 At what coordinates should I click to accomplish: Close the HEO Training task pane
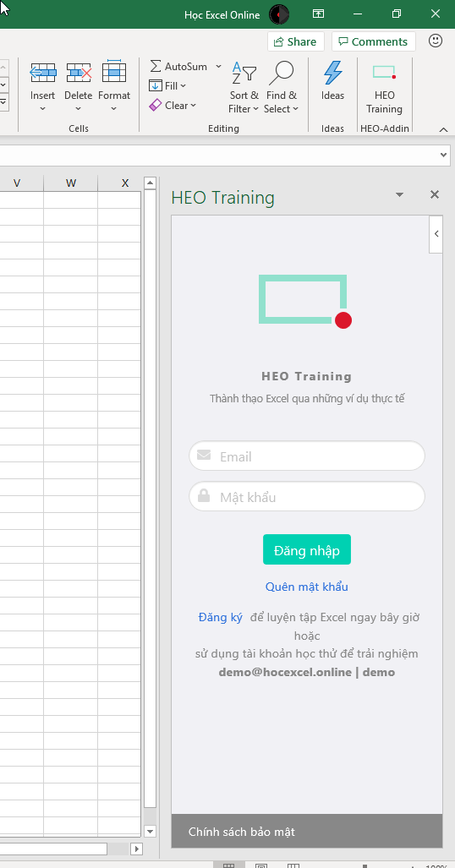point(435,194)
